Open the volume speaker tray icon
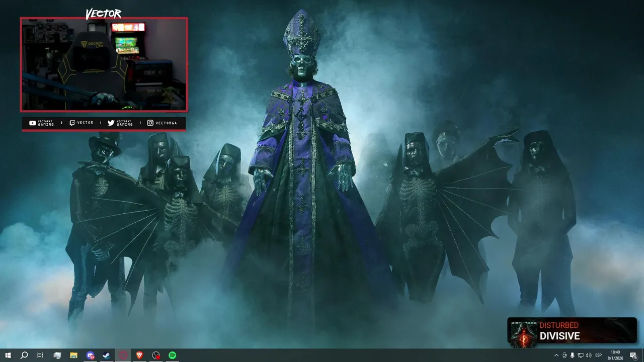Screen dimensions: 644x362 point(588,355)
